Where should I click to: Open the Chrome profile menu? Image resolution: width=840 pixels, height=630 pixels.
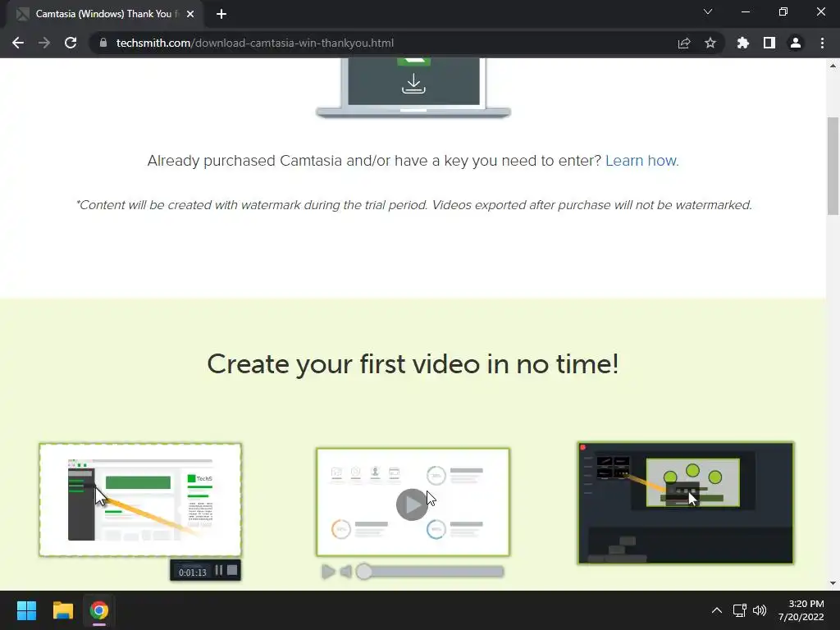[x=796, y=43]
